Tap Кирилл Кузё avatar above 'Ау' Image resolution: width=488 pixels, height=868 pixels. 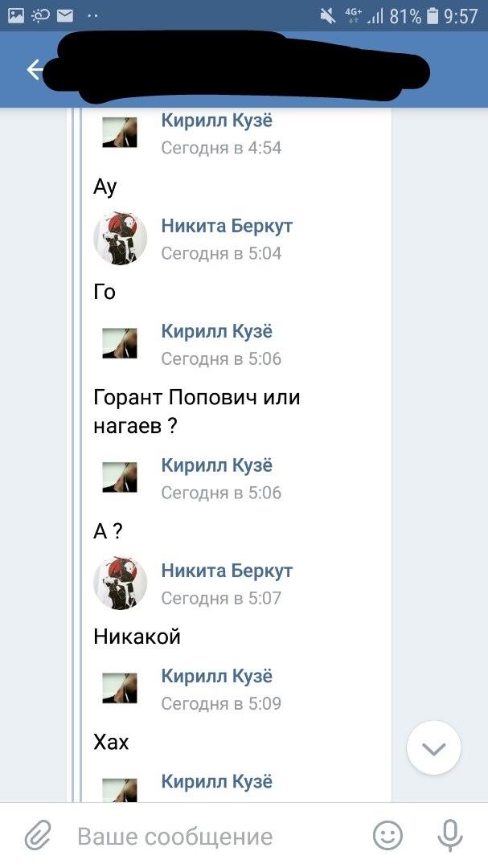pos(120,133)
